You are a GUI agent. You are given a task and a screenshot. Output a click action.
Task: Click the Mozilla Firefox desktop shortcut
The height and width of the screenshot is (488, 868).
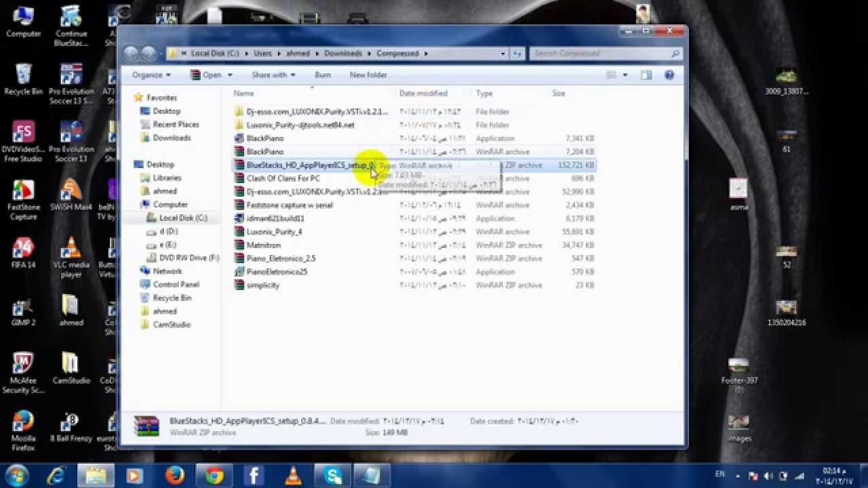click(23, 431)
